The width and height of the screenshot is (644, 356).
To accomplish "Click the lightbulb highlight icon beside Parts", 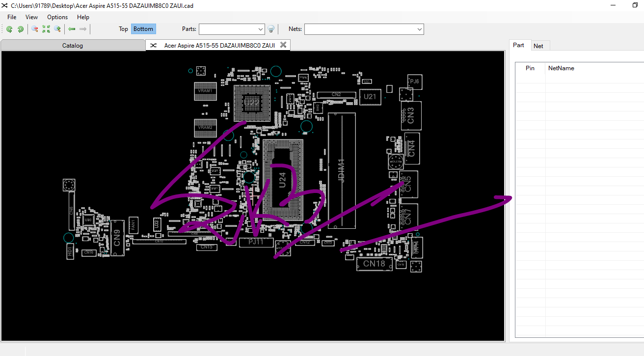I will pos(270,29).
